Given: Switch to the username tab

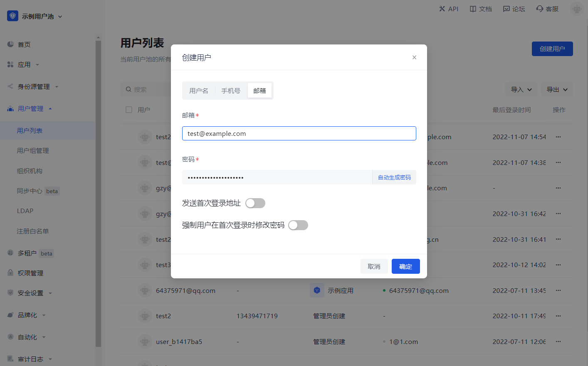Looking at the screenshot, I should pos(199,91).
